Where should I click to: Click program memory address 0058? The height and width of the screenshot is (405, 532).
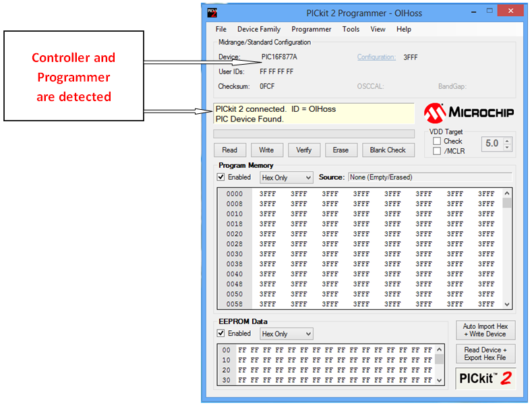click(x=235, y=304)
